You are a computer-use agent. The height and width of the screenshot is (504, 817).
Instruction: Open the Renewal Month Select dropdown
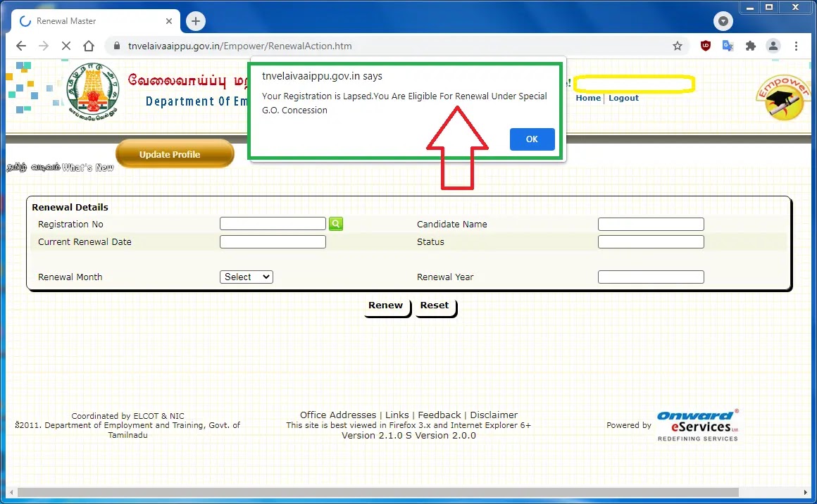point(247,277)
